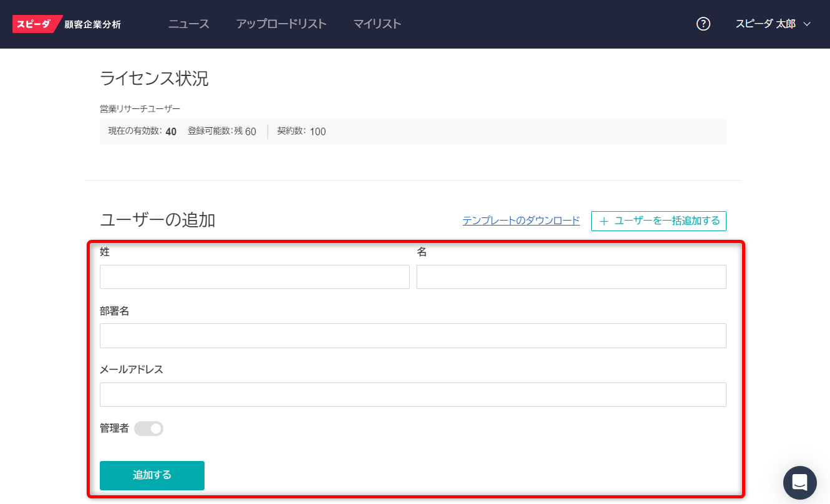Image resolution: width=830 pixels, height=504 pixels.
Task: Open the スピーダ 太郎 account menu
Action: 765,24
